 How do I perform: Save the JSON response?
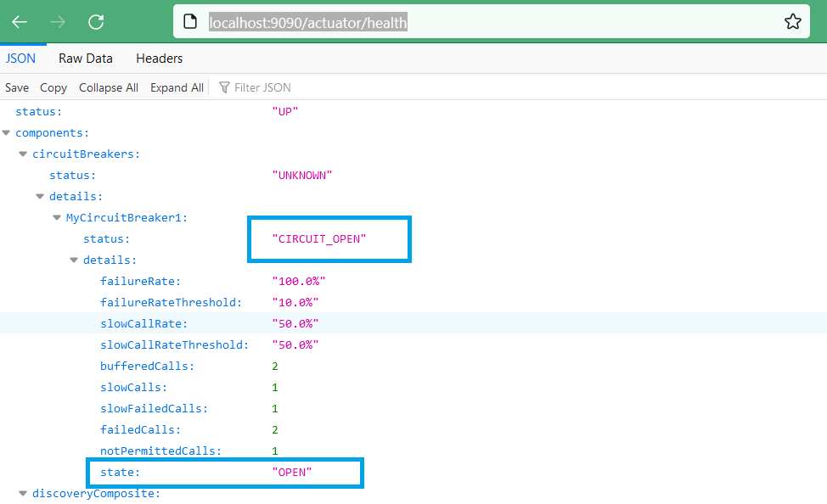click(17, 87)
